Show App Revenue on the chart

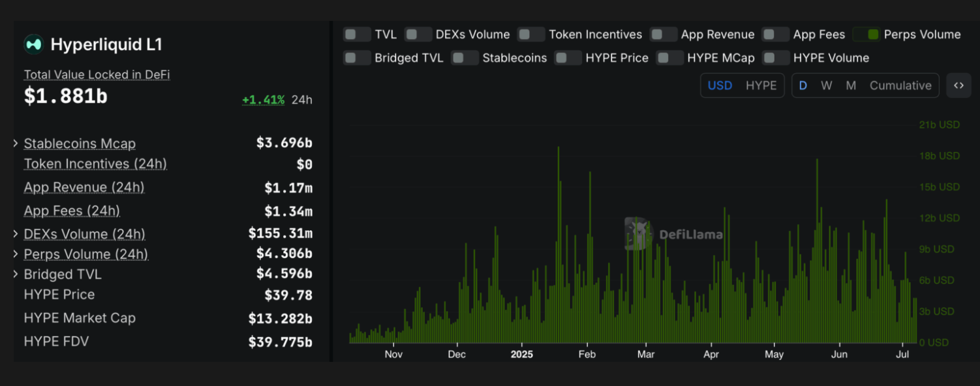click(664, 35)
